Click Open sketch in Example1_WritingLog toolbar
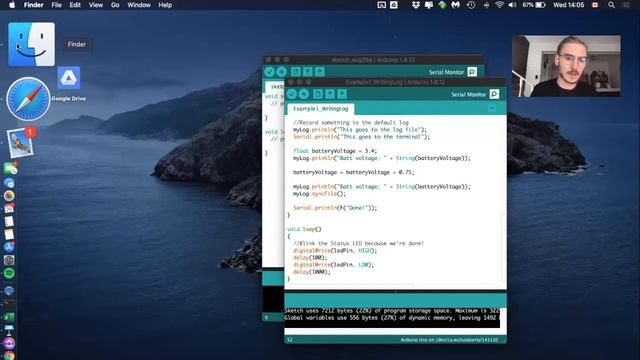640x360 pixels. 330,94
